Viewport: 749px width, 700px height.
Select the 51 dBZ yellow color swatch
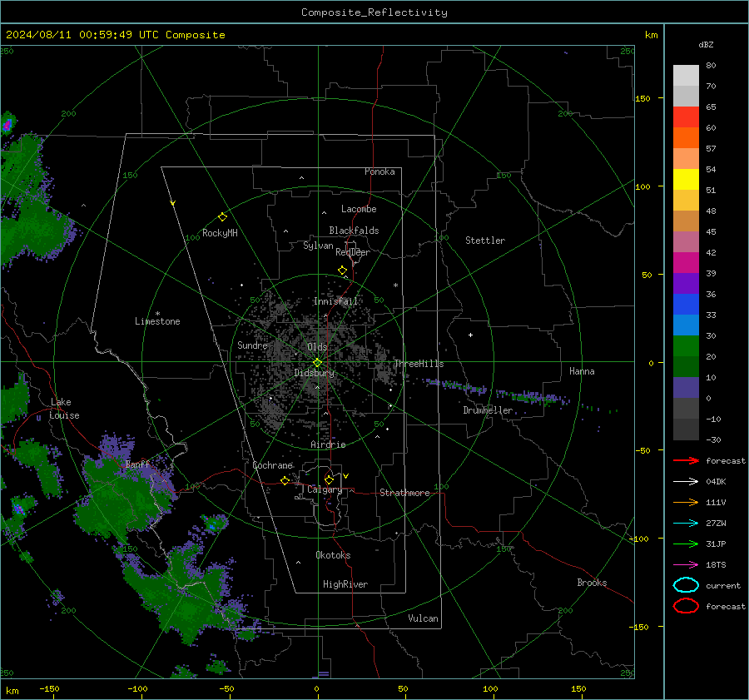click(686, 180)
